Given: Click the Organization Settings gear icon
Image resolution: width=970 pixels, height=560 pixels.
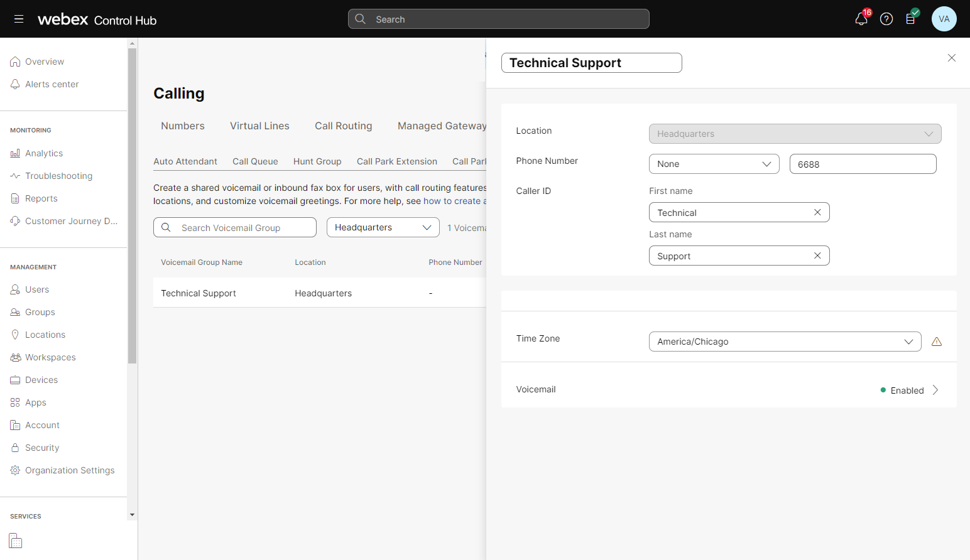Looking at the screenshot, I should point(15,470).
